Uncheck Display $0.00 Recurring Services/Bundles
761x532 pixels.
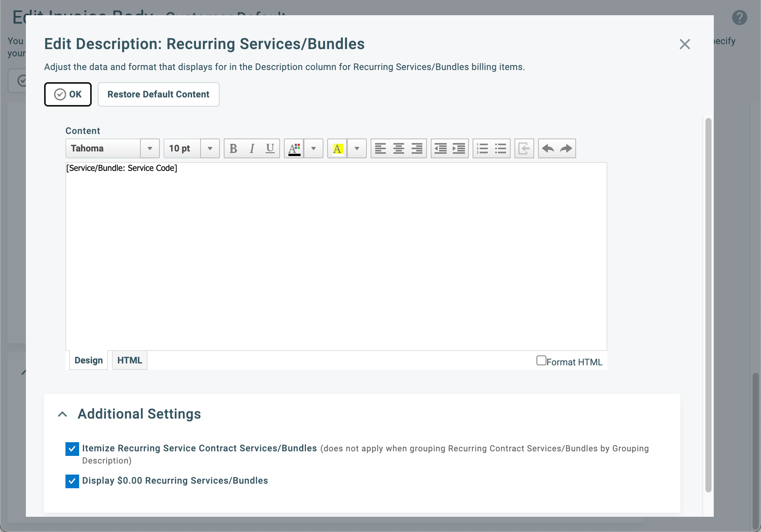[72, 481]
